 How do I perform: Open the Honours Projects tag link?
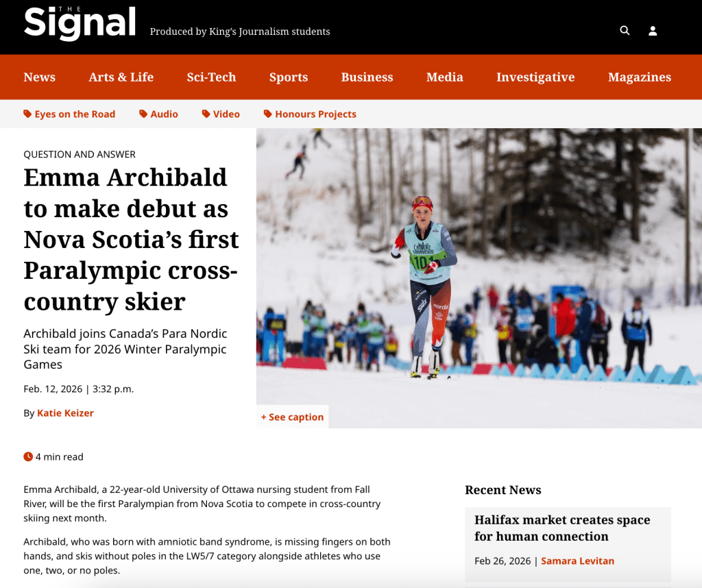click(x=315, y=114)
